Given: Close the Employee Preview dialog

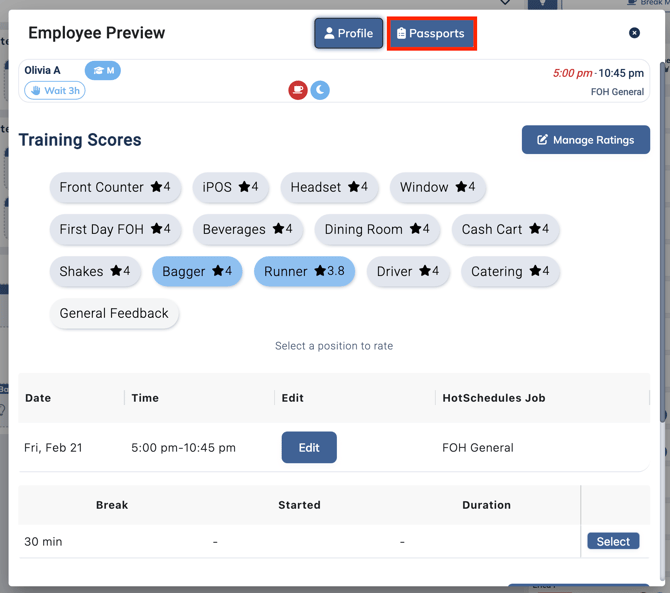Looking at the screenshot, I should tap(634, 33).
